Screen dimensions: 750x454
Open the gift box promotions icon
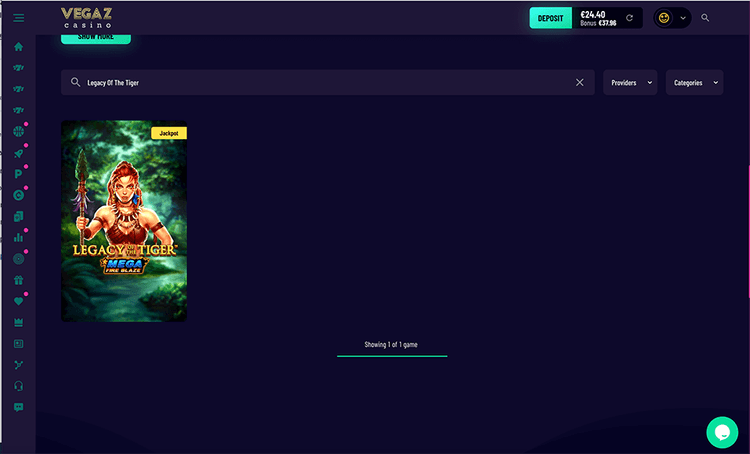[19, 280]
